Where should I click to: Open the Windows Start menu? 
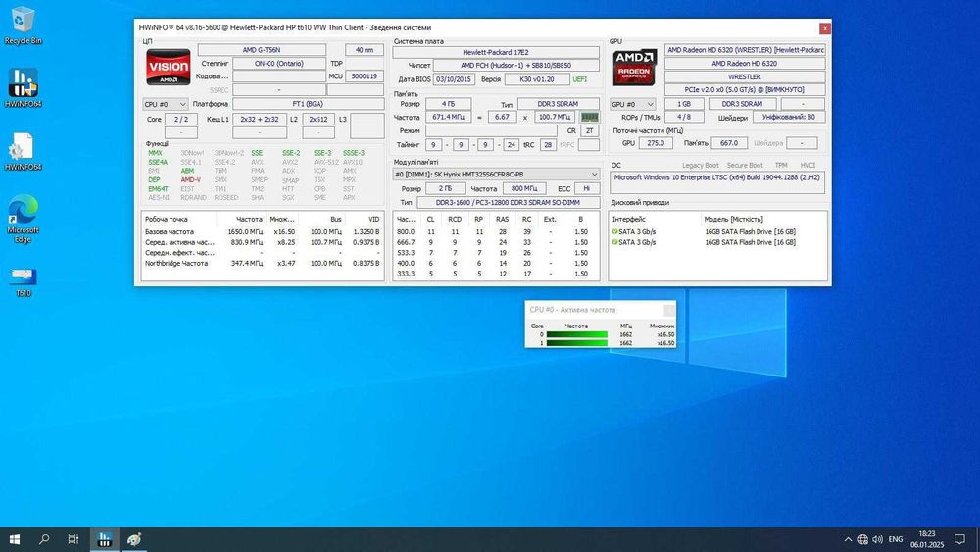tap(15, 539)
